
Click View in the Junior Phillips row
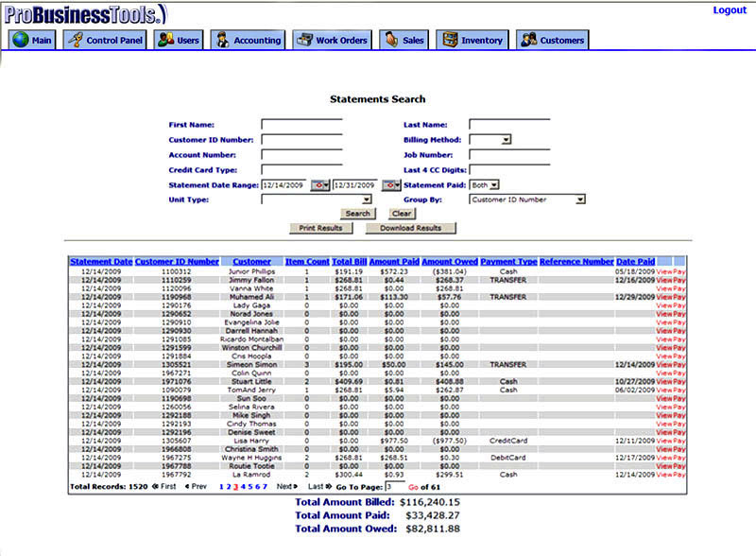coord(664,271)
